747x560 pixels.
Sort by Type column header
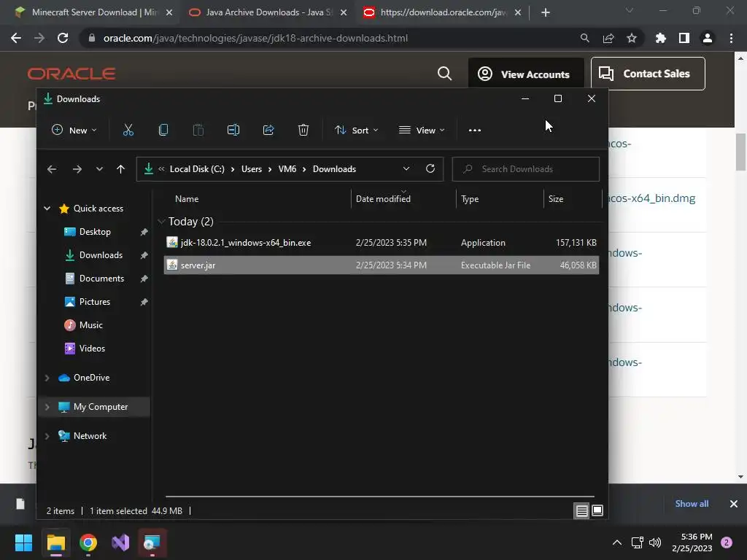point(470,199)
